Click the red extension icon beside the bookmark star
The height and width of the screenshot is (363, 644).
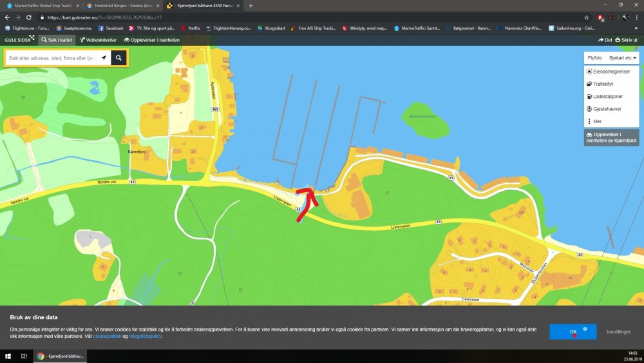pos(600,17)
